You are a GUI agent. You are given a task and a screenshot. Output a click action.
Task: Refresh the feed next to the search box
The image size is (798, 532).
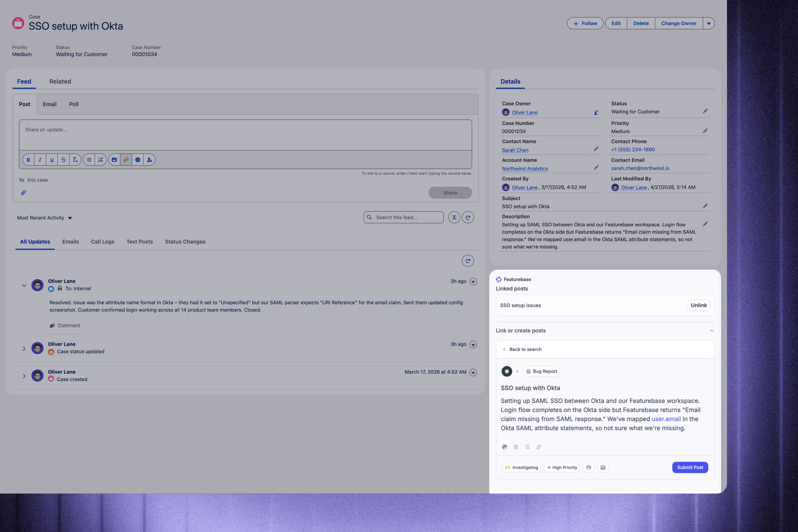468,217
